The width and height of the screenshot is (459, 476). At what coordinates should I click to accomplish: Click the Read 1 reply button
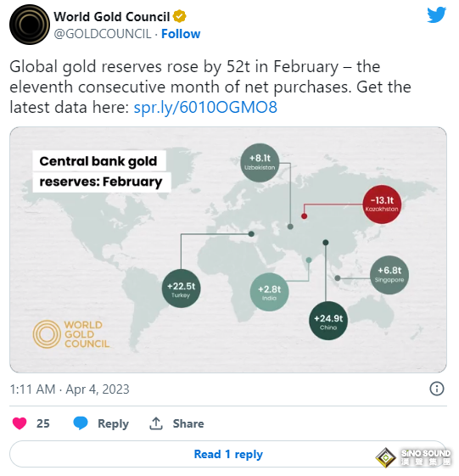click(x=228, y=454)
